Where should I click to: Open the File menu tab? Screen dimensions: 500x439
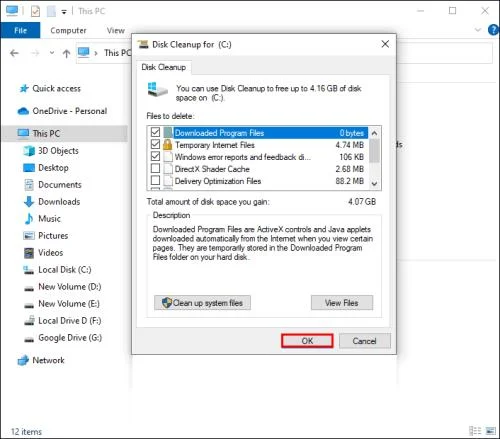pyautogui.click(x=20, y=30)
